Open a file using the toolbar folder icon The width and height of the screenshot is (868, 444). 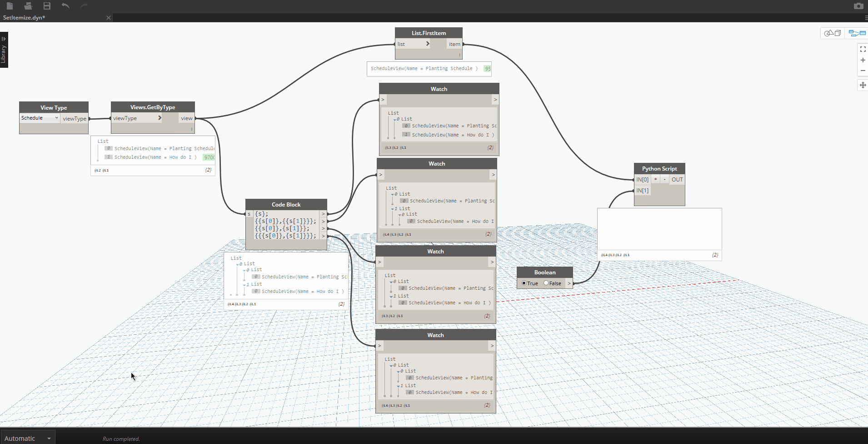[x=28, y=6]
